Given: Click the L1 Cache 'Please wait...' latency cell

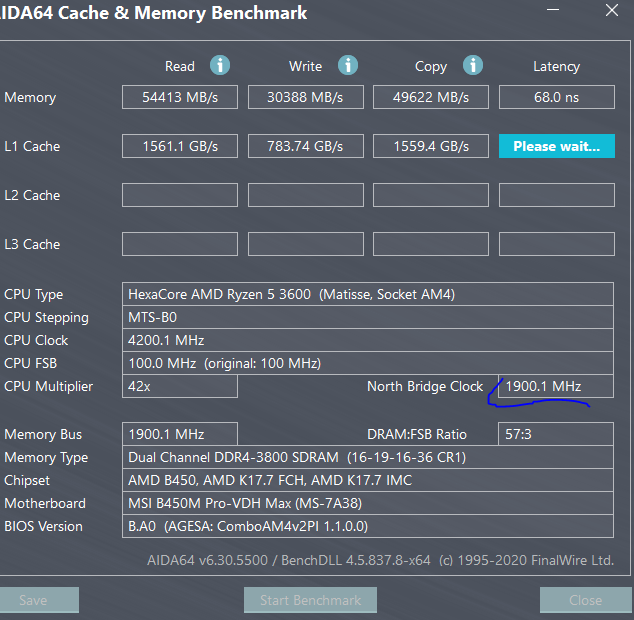Looking at the screenshot, I should tap(557, 146).
